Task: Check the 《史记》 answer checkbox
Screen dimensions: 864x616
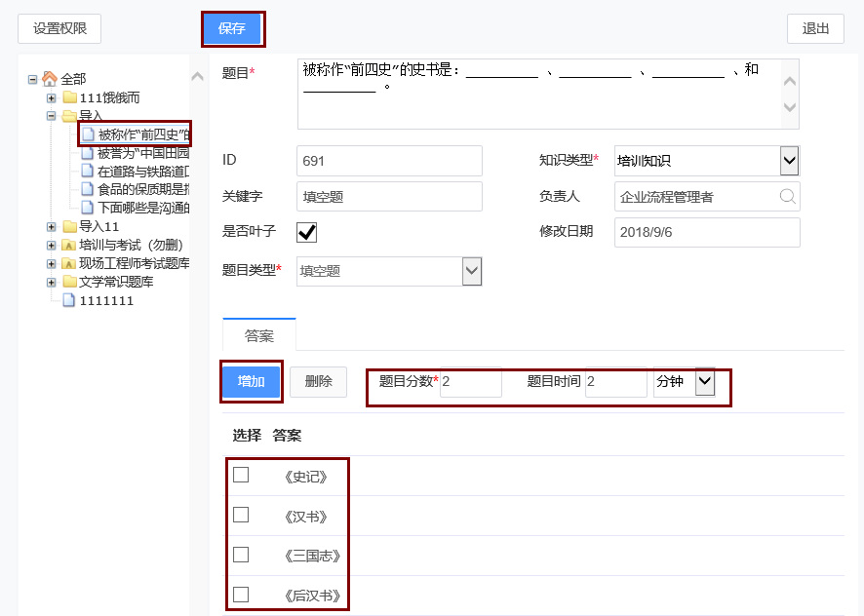Action: (241, 475)
